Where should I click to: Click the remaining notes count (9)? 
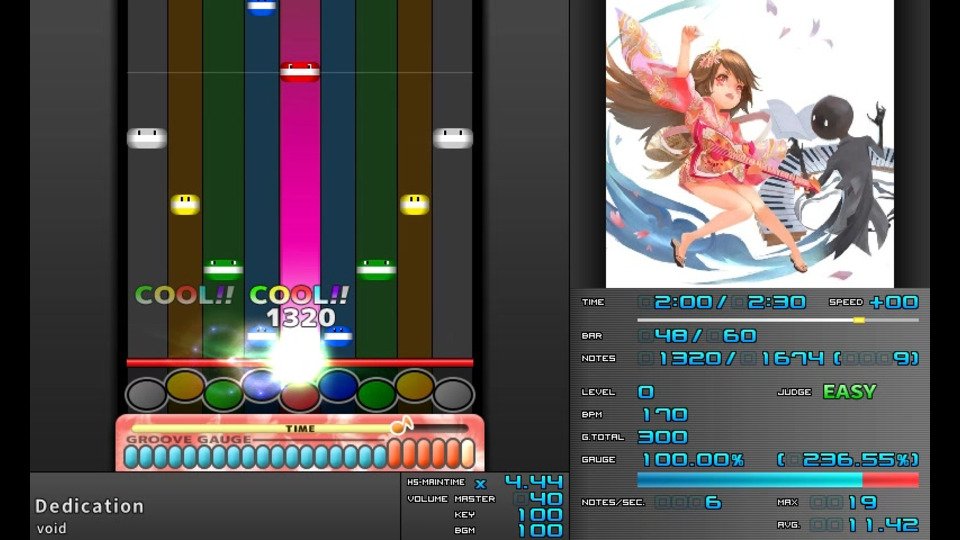[x=877, y=358]
